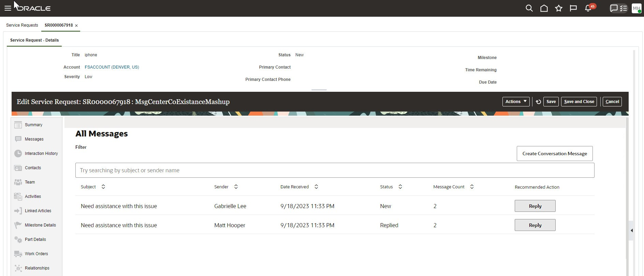Open the Team section label
This screenshot has width=644, height=276.
[x=30, y=182]
